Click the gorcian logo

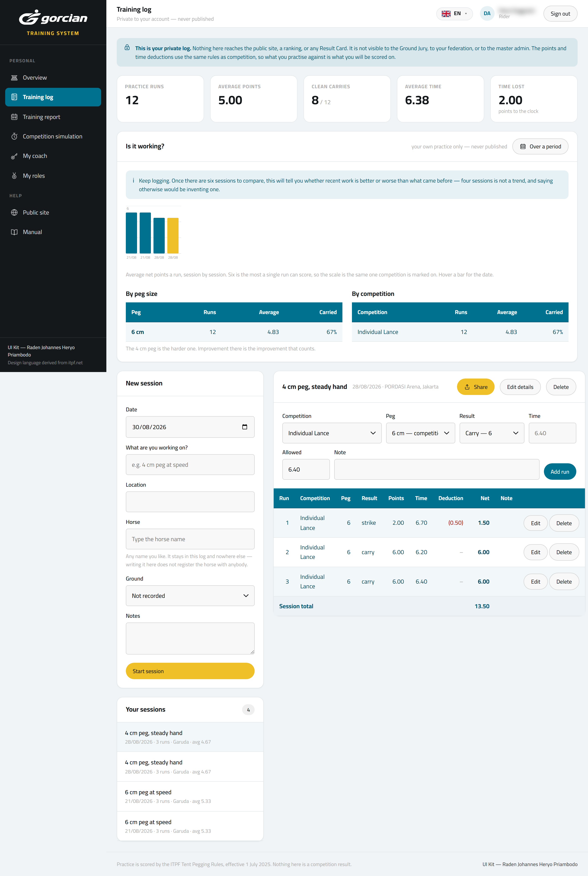coord(53,18)
